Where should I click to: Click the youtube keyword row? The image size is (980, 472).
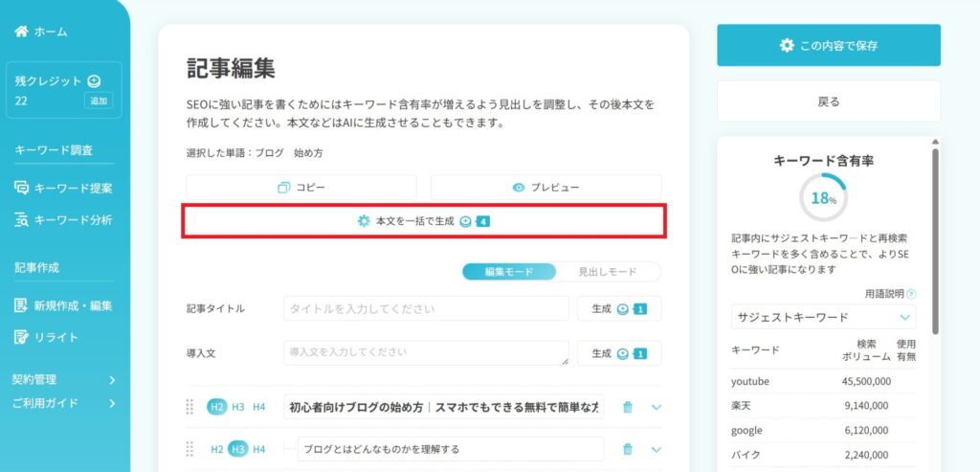(823, 381)
